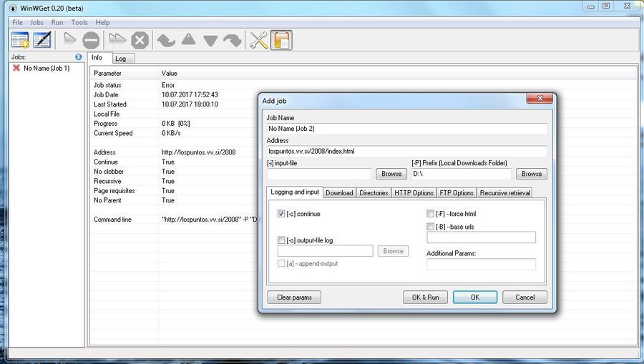Viewport: 644px width, 364px height.
Task: Select the Logging and input tab
Action: [295, 192]
